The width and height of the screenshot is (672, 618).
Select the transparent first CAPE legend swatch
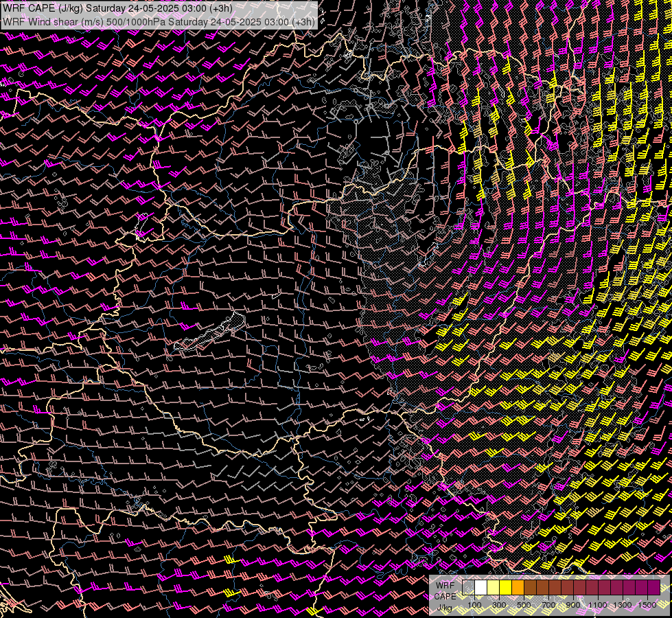coord(468,588)
